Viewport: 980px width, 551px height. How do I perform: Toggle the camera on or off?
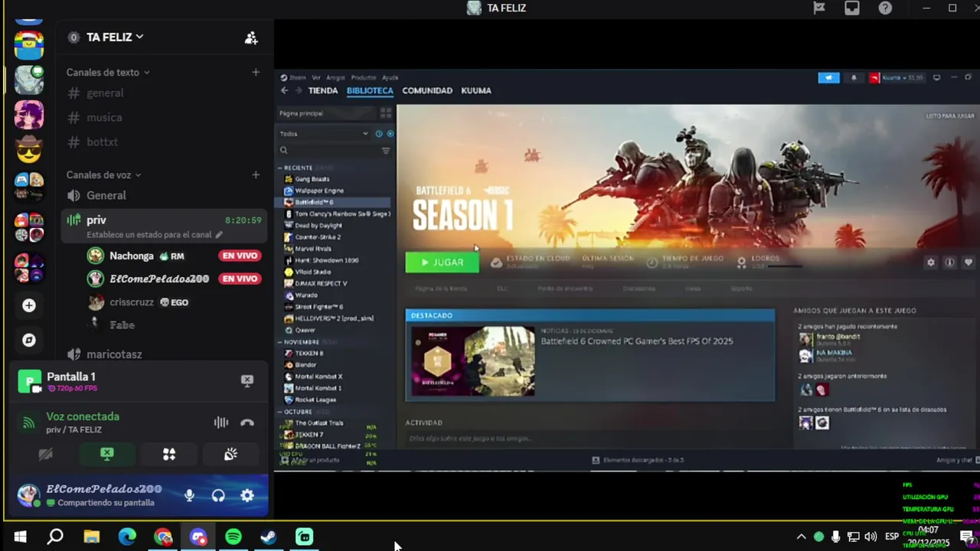(45, 454)
